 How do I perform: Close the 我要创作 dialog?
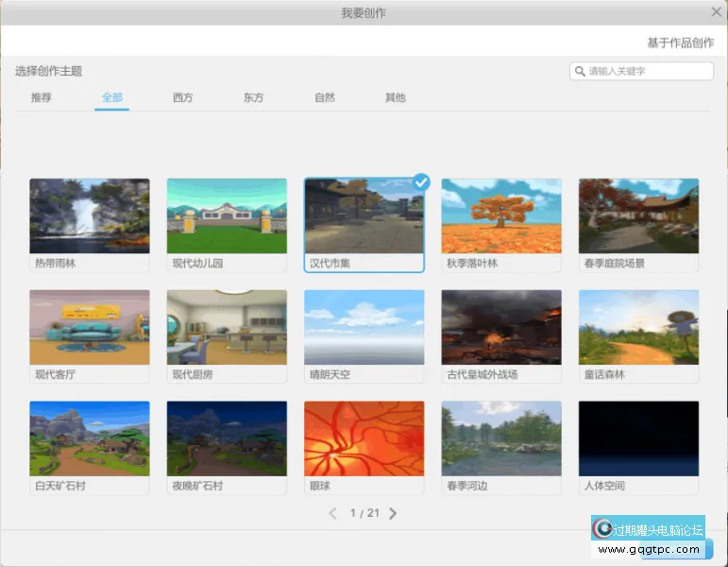(x=717, y=12)
